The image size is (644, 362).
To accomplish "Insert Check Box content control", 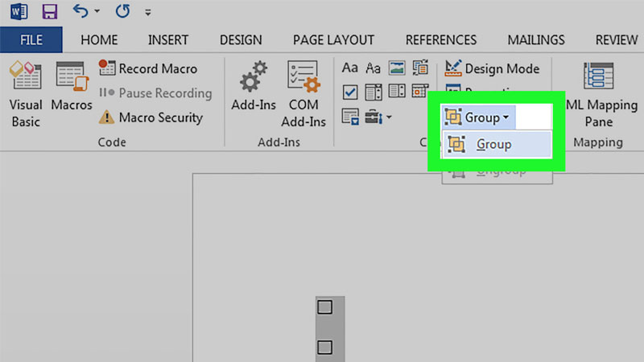I will (350, 92).
